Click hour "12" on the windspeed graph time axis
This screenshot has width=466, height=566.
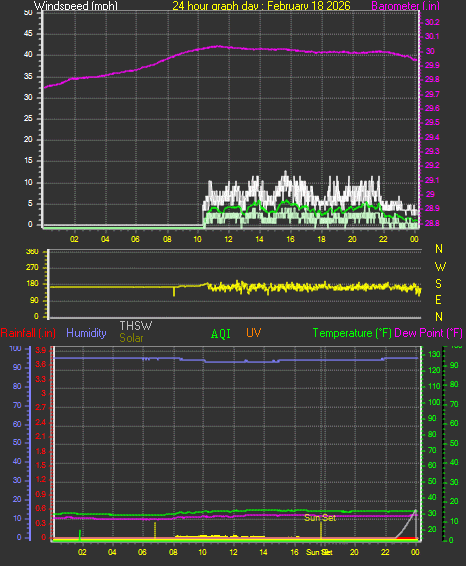(228, 239)
